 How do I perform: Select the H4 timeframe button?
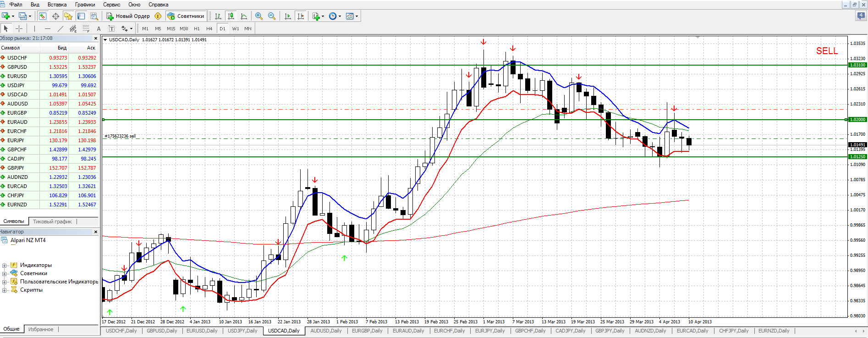(x=209, y=28)
